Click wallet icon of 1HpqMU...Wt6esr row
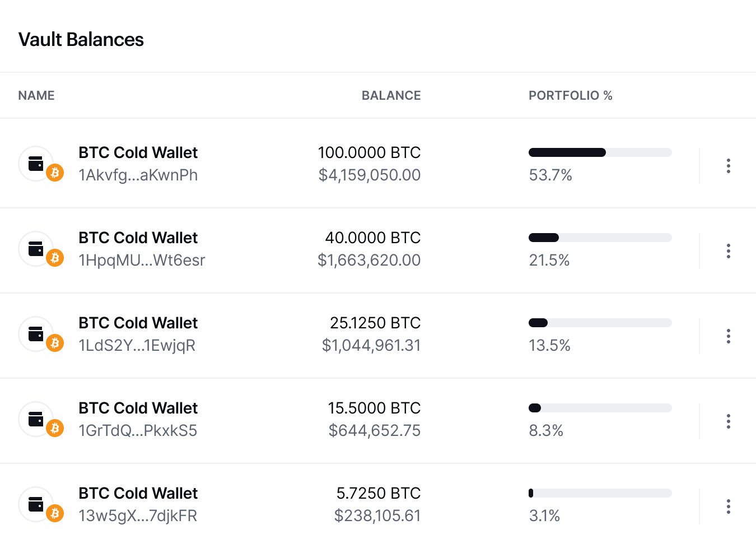The height and width of the screenshot is (548, 756). tap(36, 249)
